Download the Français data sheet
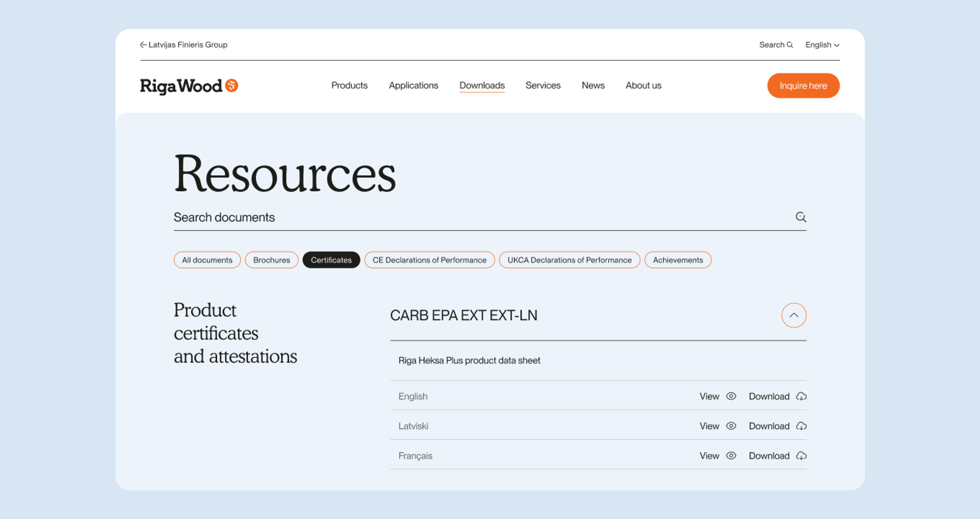 click(778, 456)
